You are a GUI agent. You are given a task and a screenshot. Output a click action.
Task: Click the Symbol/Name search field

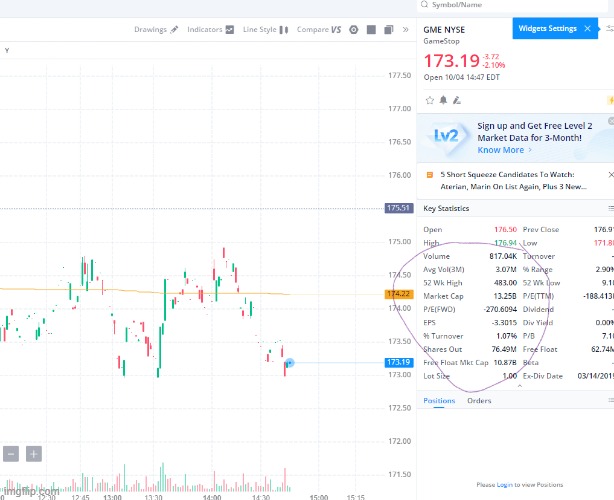click(x=500, y=5)
